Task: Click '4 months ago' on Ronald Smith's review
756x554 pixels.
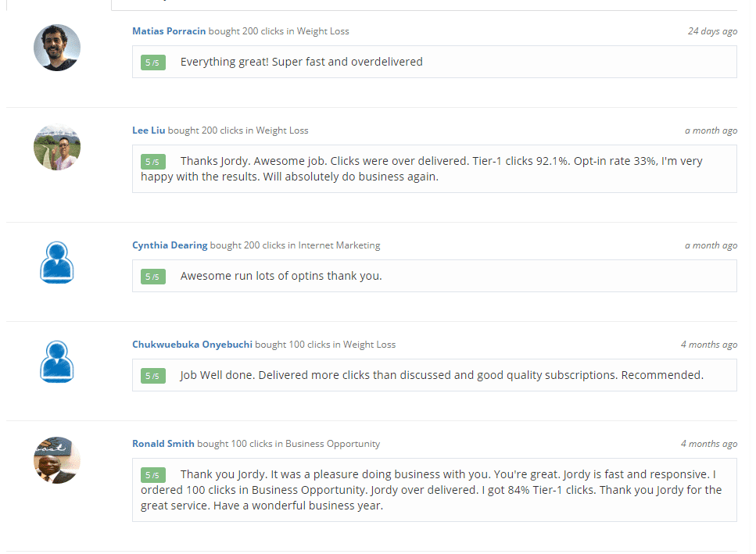Action: (x=709, y=443)
